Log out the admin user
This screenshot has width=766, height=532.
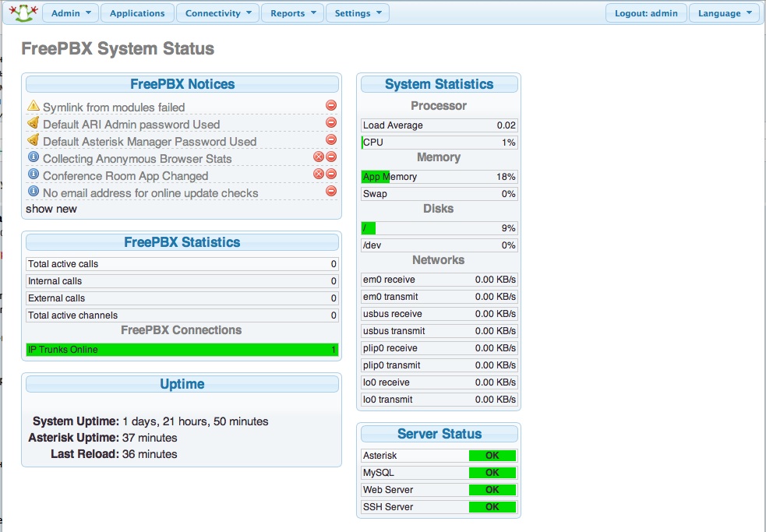click(646, 13)
